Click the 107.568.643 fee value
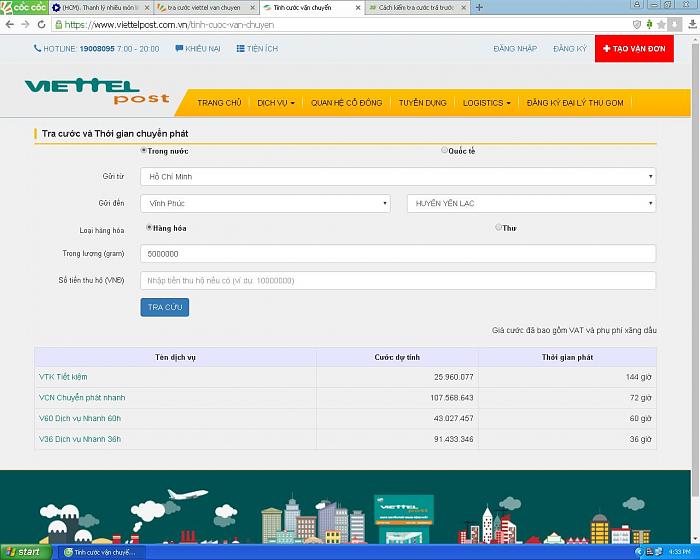 (x=452, y=397)
